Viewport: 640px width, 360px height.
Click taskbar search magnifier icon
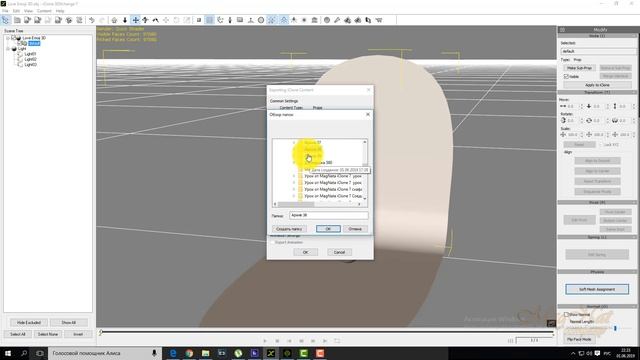[24, 353]
